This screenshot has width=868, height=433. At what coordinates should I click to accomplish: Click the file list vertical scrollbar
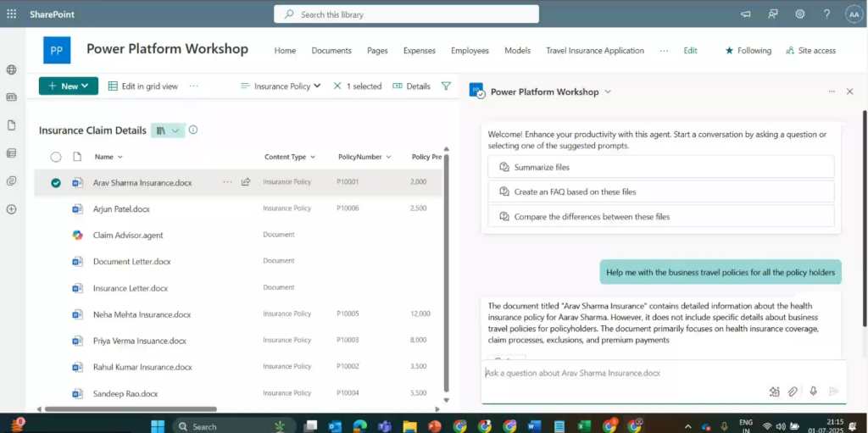coord(446,273)
